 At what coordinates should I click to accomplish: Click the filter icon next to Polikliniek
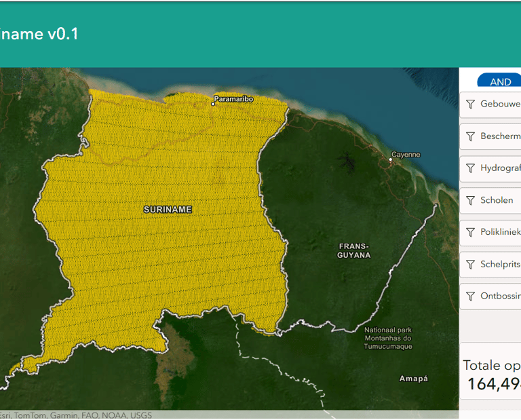pos(470,232)
